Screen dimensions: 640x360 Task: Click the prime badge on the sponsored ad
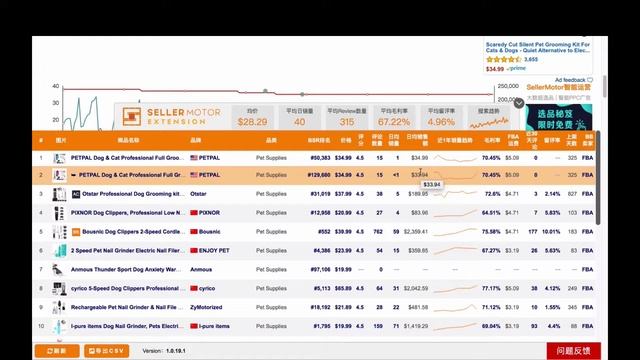point(516,69)
